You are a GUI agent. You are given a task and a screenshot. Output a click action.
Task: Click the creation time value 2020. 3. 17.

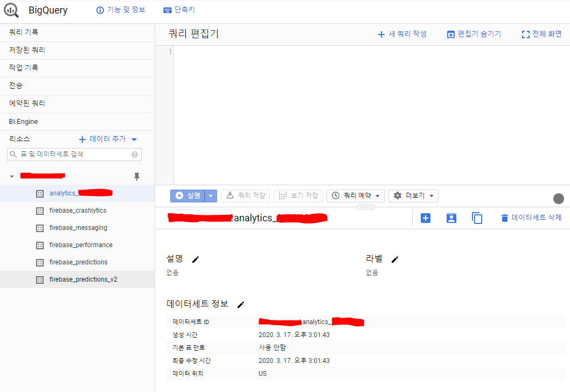pyautogui.click(x=294, y=335)
